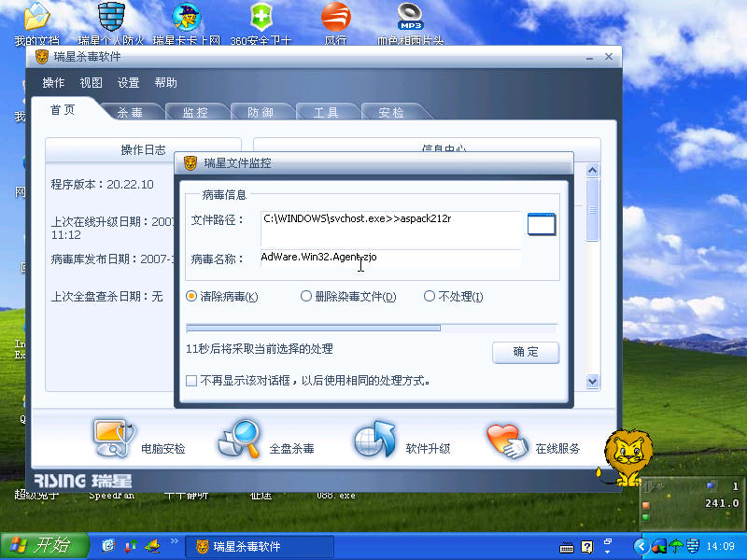Click the lion icon in 瑞星文件监控 title

(x=190, y=163)
